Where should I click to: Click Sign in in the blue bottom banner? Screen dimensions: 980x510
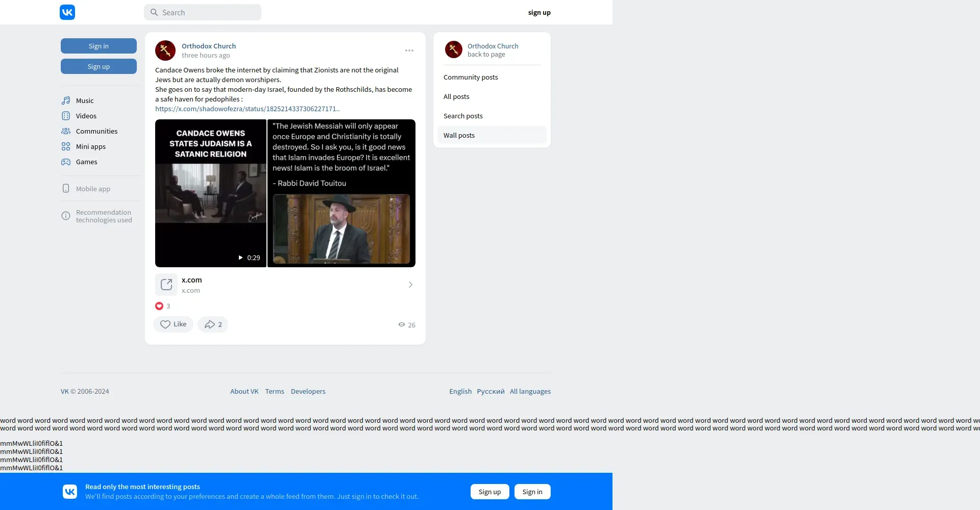click(532, 492)
